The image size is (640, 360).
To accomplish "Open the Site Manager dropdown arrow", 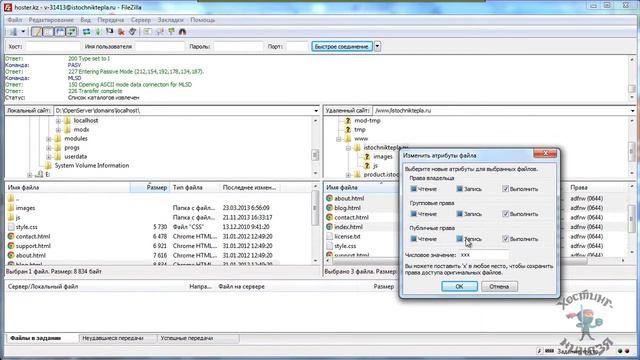I will (x=23, y=32).
